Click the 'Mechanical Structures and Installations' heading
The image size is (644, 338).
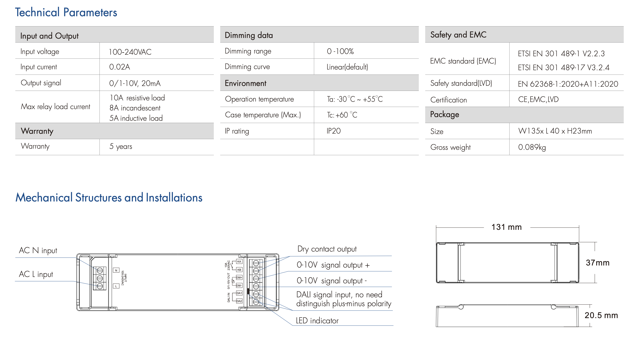point(109,198)
